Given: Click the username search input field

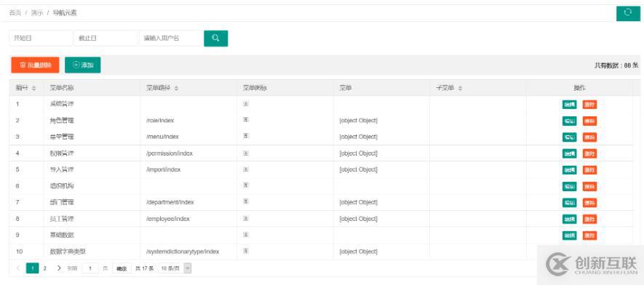Looking at the screenshot, I should pos(171,38).
